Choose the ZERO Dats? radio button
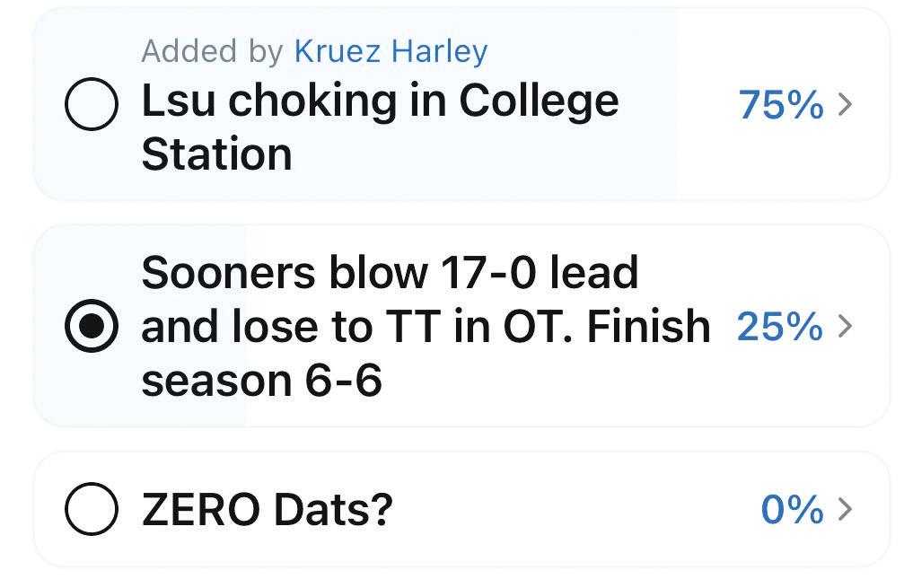 92,509
